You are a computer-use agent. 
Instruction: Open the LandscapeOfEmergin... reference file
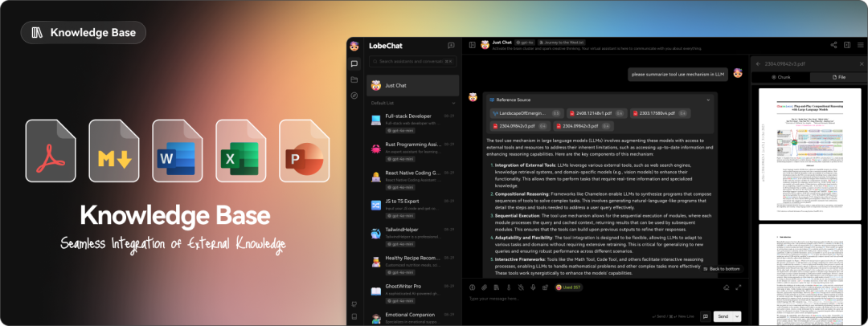(x=527, y=113)
